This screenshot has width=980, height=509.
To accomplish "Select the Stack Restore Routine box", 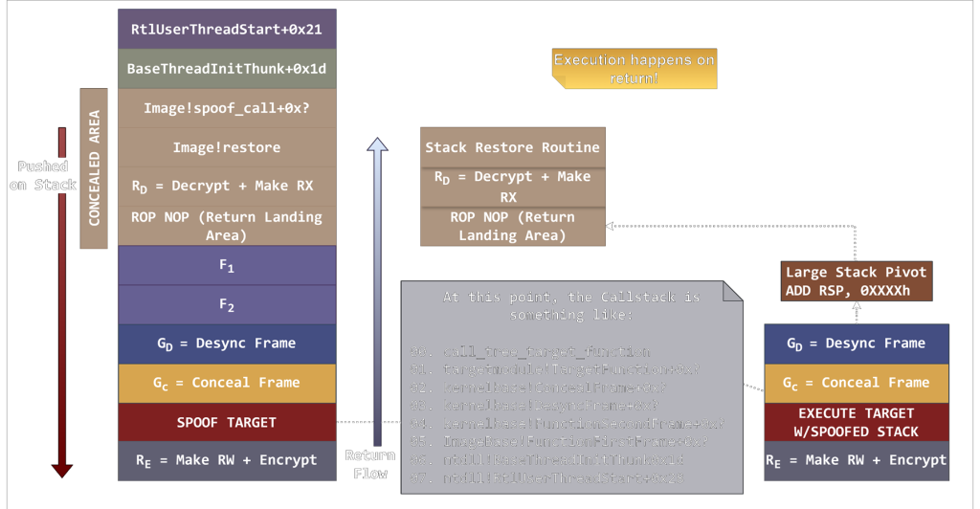I will (x=512, y=147).
